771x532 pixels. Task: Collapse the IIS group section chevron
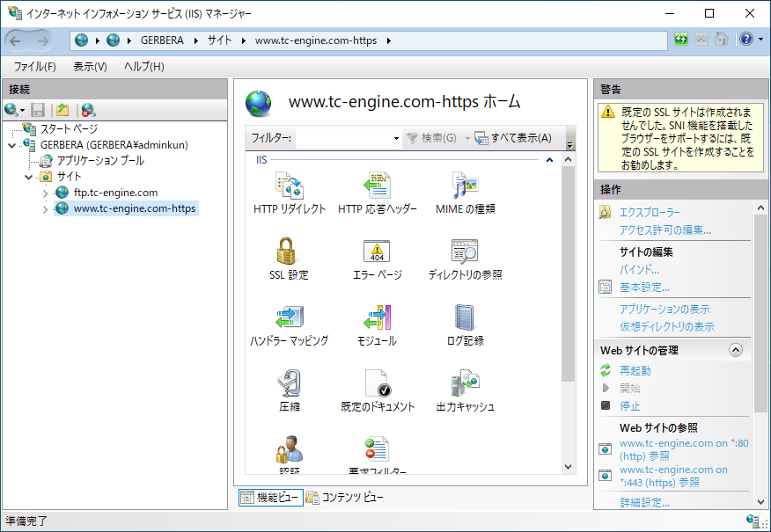click(x=550, y=160)
